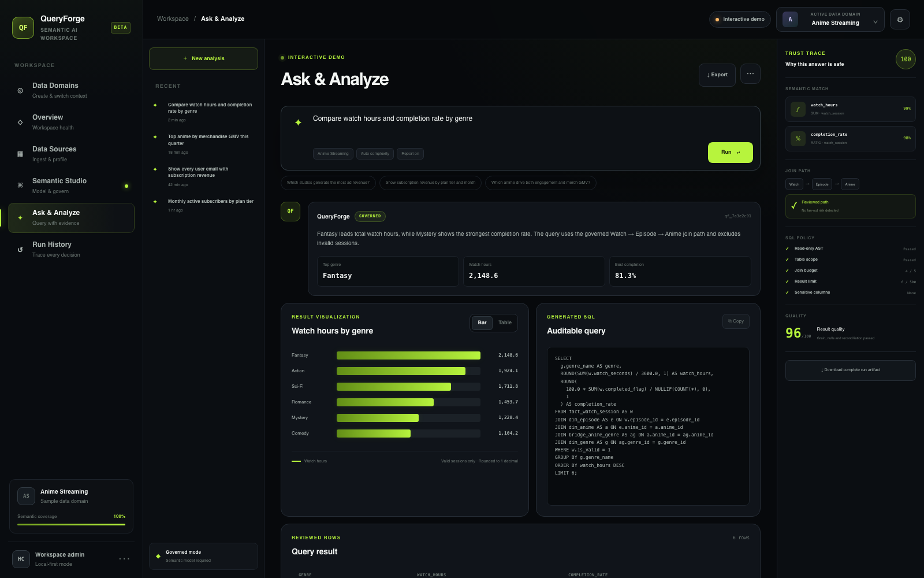Run the query

point(731,153)
